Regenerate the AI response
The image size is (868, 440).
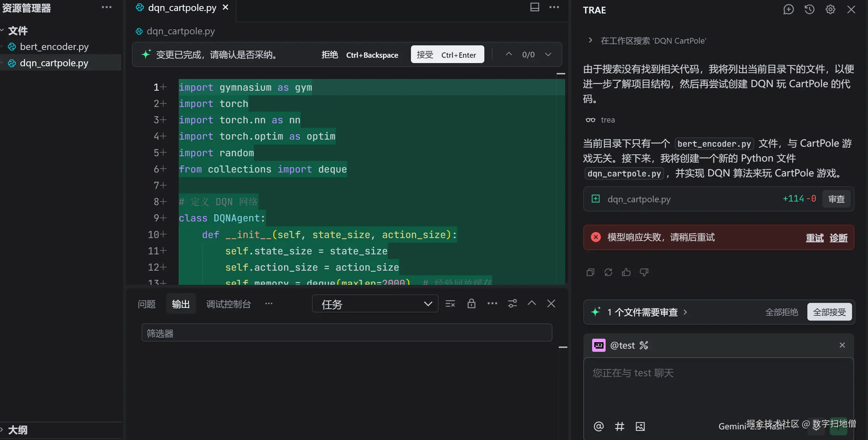[x=608, y=272]
